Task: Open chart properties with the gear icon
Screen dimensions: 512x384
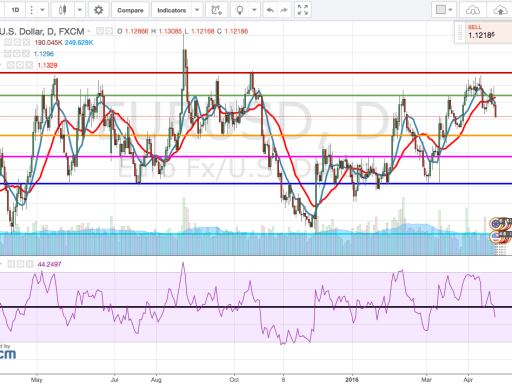Action: [98, 10]
